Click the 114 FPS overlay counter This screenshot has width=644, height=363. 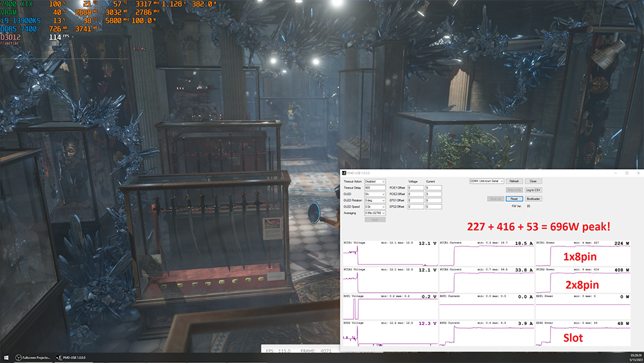[59, 37]
